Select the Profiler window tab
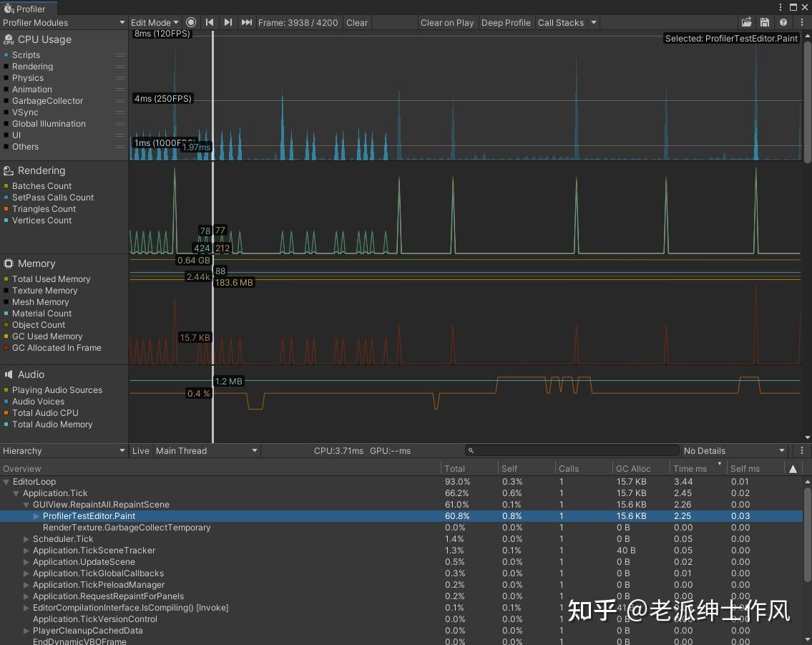The height and width of the screenshot is (645, 812). tap(29, 9)
